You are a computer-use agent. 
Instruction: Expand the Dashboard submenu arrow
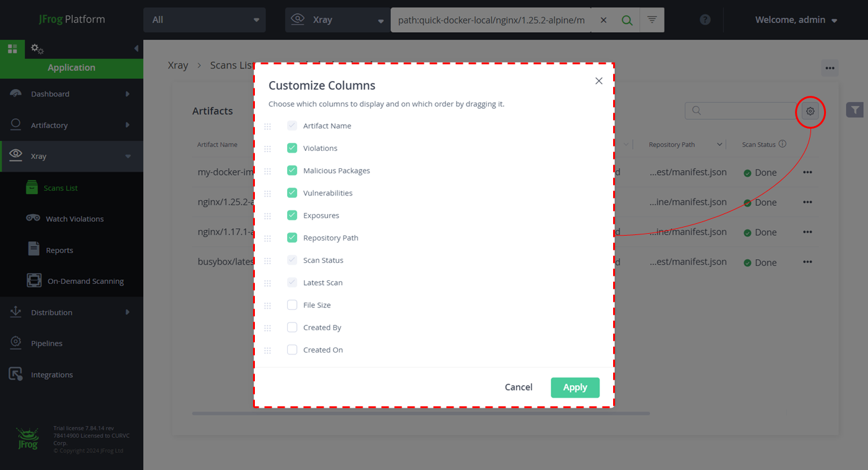[127, 94]
